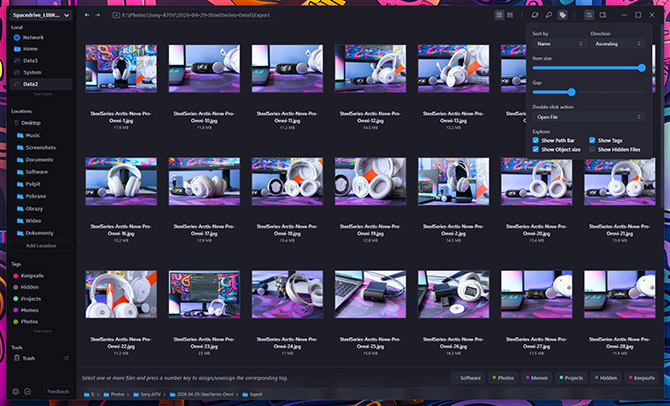
Task: Switch to list view layout
Action: [510, 15]
